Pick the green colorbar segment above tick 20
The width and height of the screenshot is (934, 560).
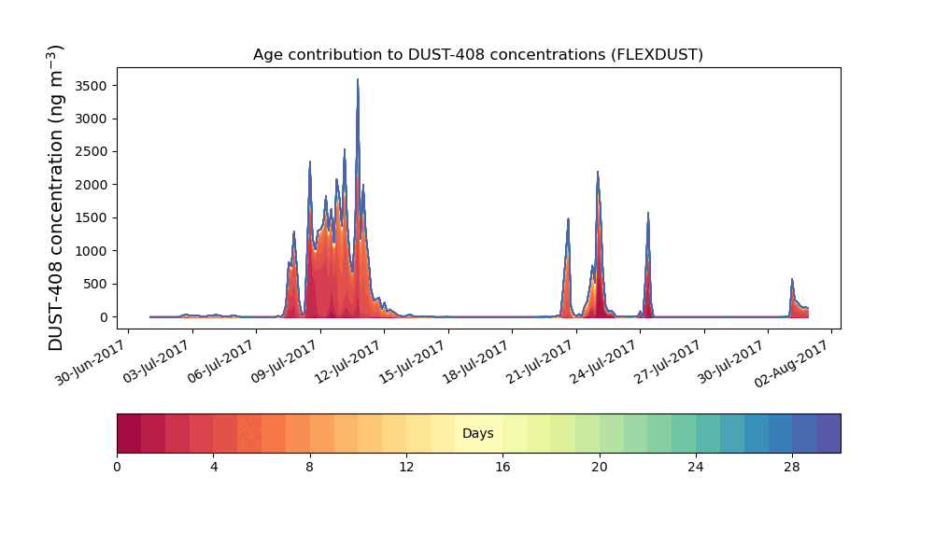(x=611, y=433)
